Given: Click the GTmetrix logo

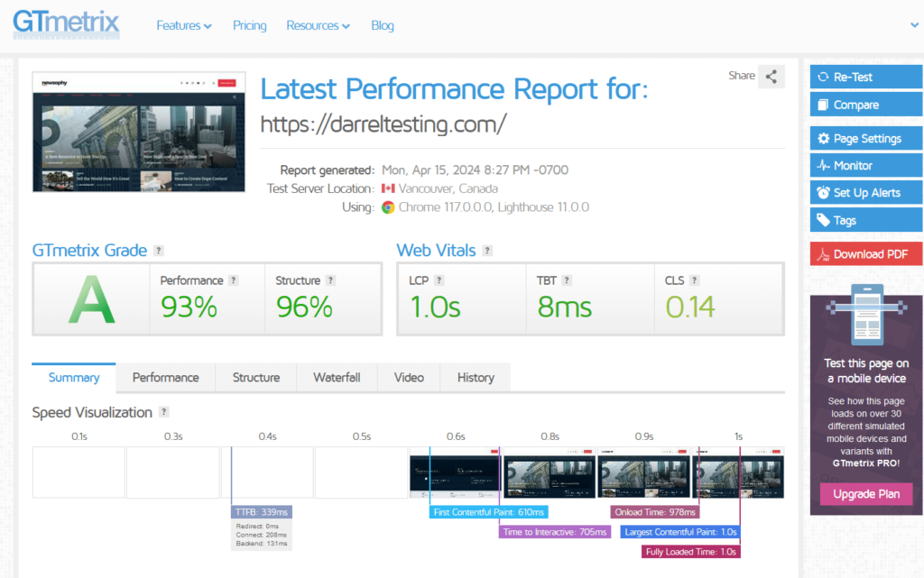Looking at the screenshot, I should pyautogui.click(x=66, y=24).
